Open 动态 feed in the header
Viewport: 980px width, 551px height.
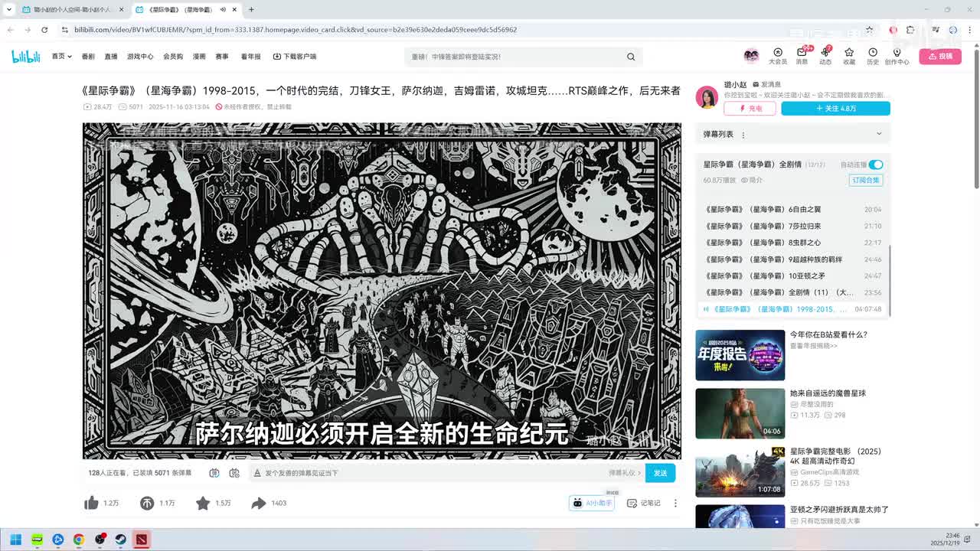tap(825, 56)
